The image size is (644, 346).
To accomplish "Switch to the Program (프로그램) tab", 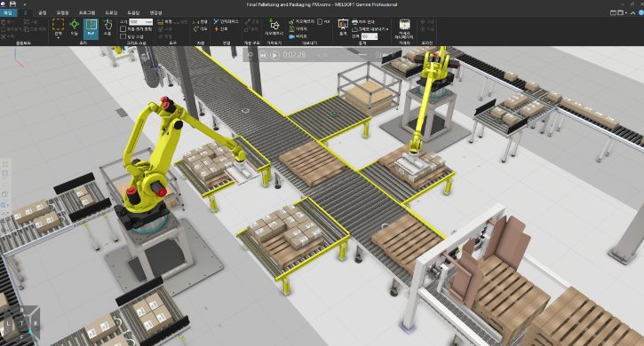I will [x=87, y=12].
